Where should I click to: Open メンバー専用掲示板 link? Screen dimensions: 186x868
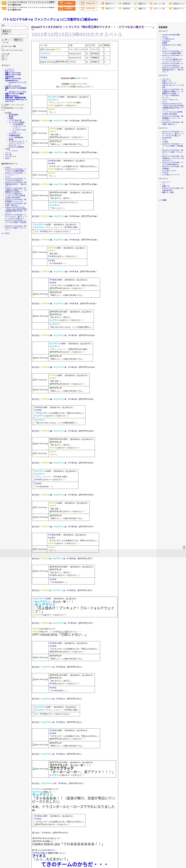pos(16,137)
